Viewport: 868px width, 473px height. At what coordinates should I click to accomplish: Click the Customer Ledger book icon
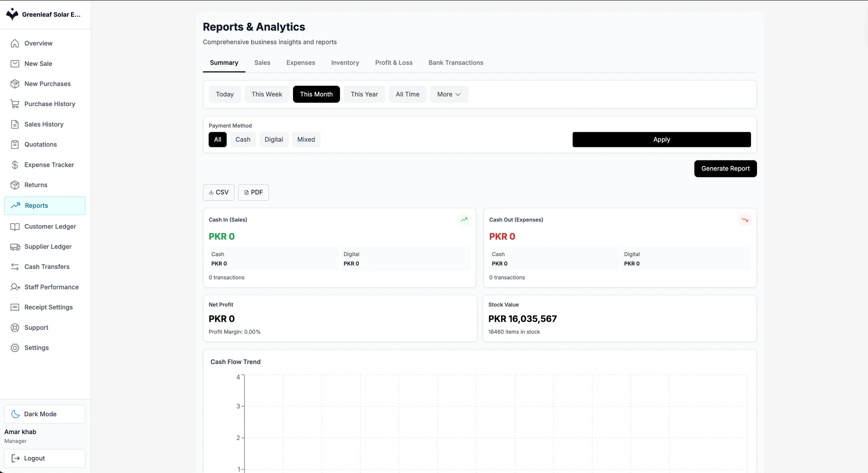(15, 227)
